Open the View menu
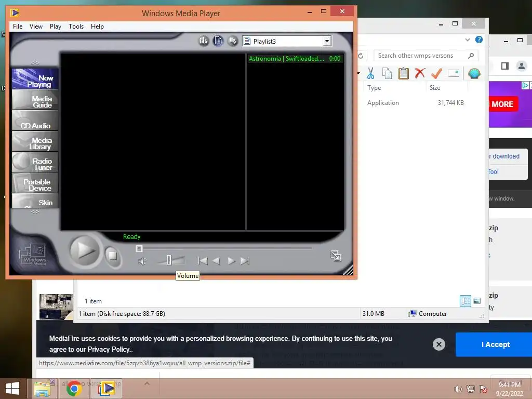Image resolution: width=532 pixels, height=399 pixels. pyautogui.click(x=36, y=26)
